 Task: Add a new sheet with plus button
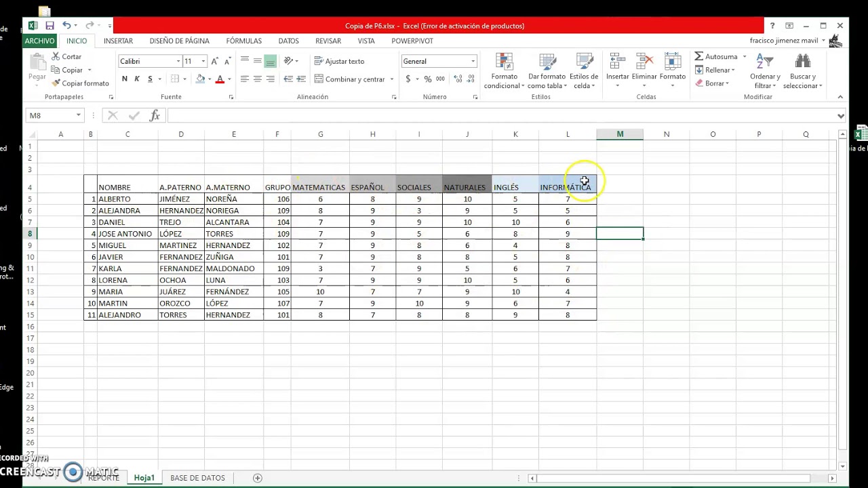click(257, 478)
